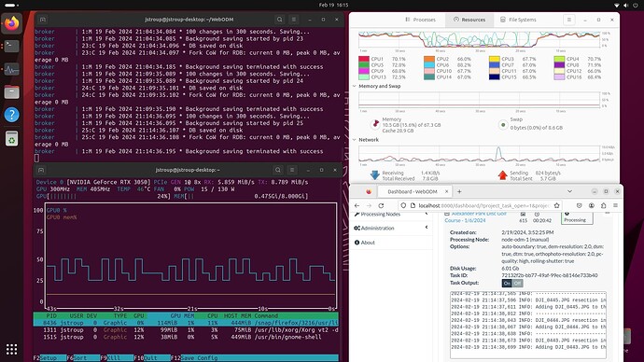Click the Memory pie color indicator
Viewport: 644px width, 362px height.
point(375,124)
